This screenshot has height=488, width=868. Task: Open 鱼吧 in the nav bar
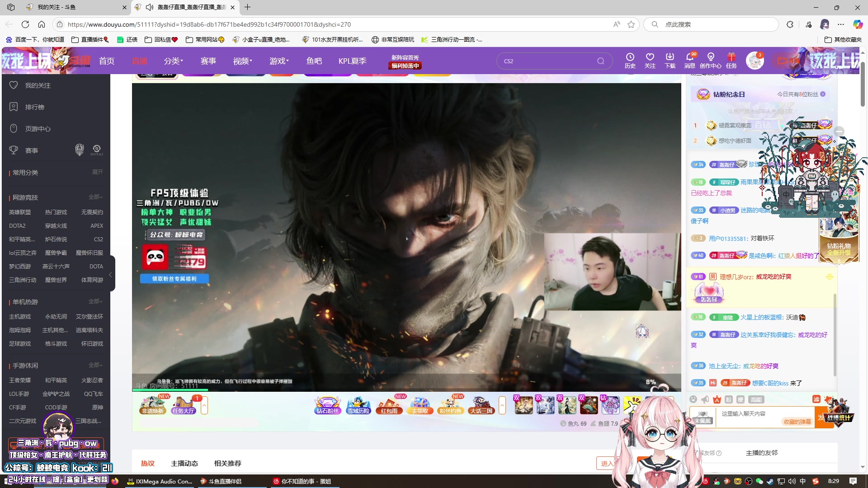point(314,61)
